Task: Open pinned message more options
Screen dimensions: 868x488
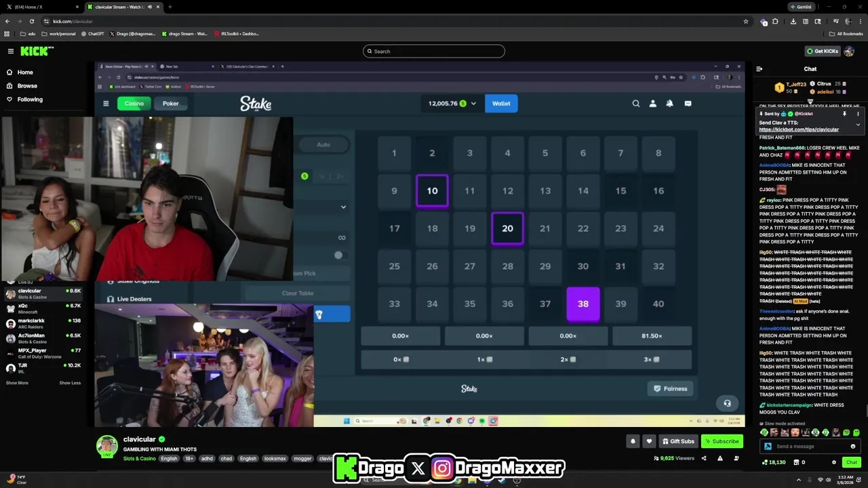Action: coord(858,114)
